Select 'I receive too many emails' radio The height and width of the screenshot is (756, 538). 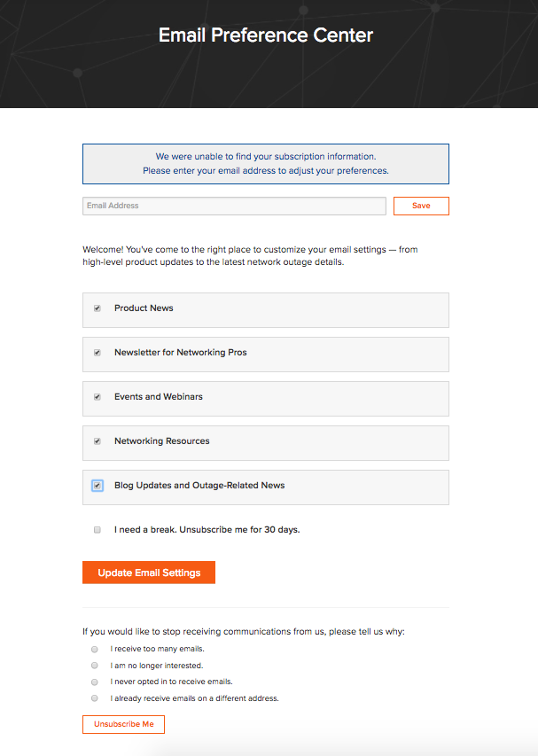pyautogui.click(x=95, y=649)
